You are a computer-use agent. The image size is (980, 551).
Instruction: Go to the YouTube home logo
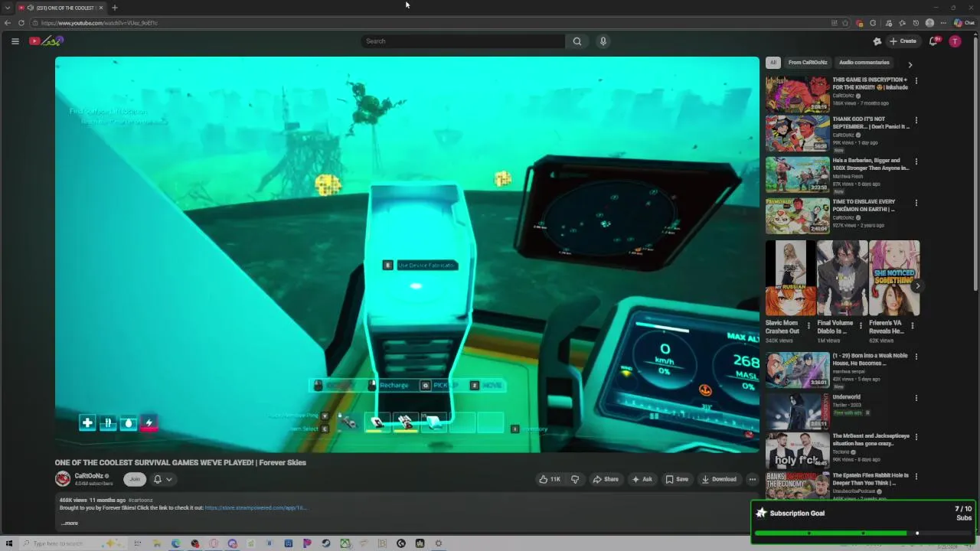pos(46,41)
